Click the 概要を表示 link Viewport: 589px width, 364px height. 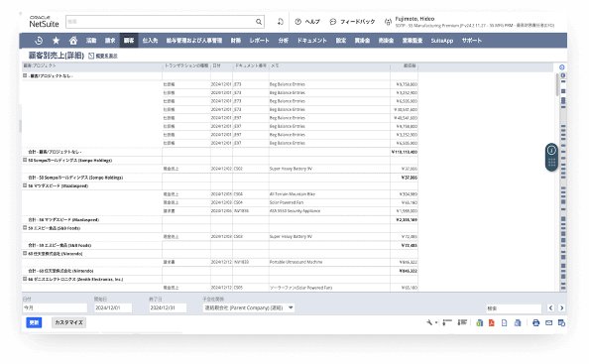coord(107,56)
